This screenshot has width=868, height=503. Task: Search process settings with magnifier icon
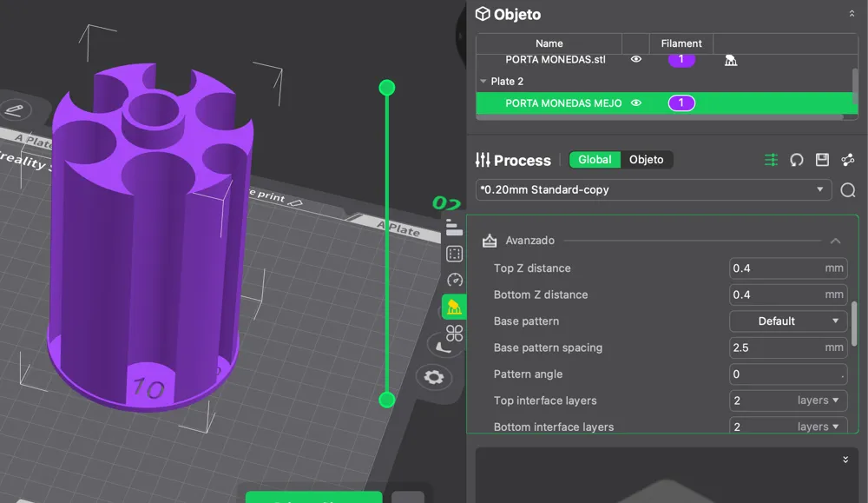tap(848, 190)
